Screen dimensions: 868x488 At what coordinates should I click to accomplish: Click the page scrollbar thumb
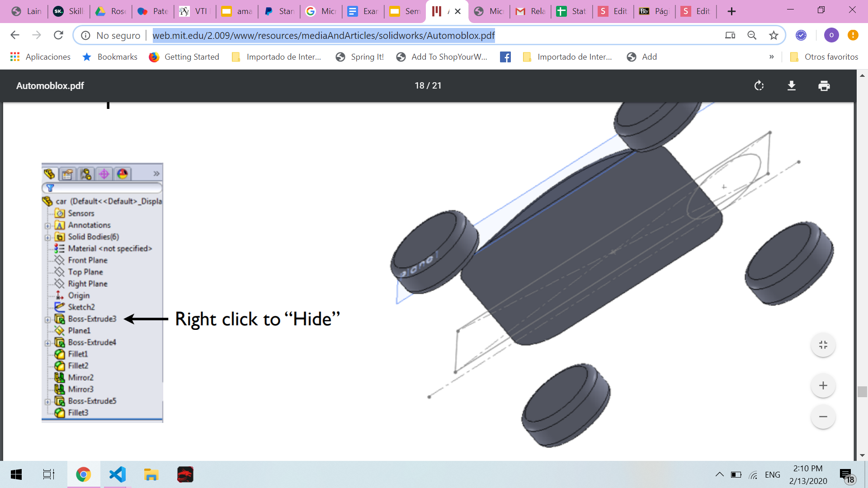pyautogui.click(x=862, y=392)
